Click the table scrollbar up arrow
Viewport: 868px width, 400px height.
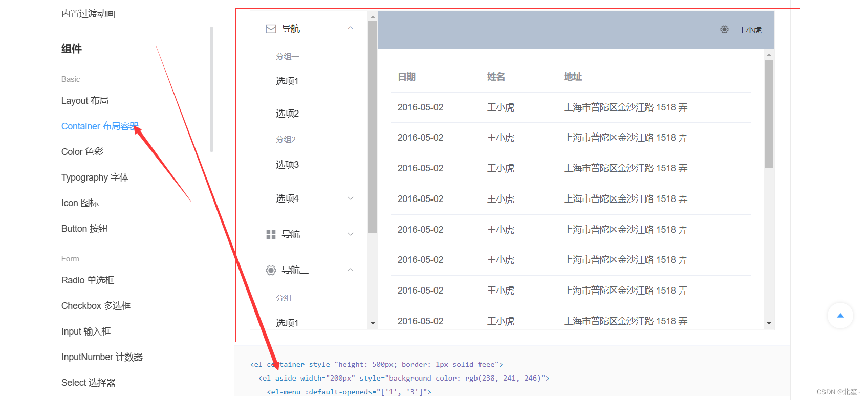[769, 55]
